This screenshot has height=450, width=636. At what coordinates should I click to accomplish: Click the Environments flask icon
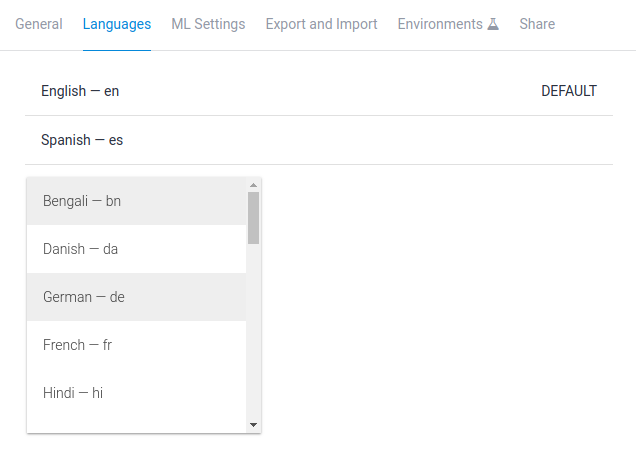coord(493,24)
